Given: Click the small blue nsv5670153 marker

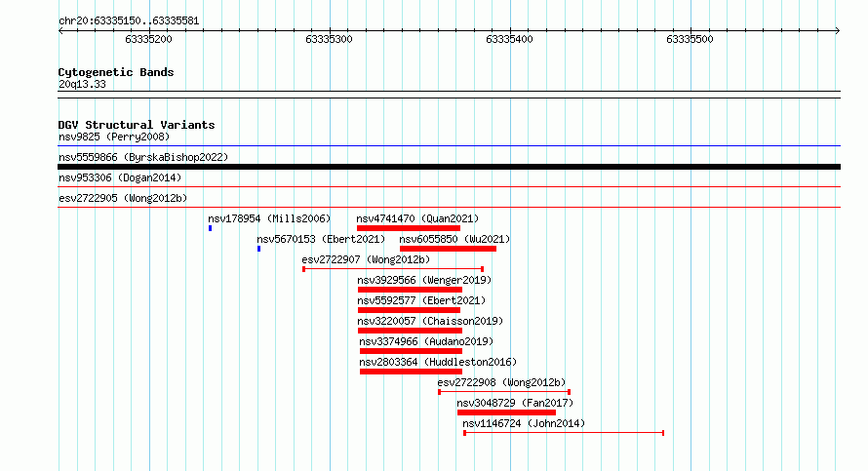Looking at the screenshot, I should pos(259,249).
